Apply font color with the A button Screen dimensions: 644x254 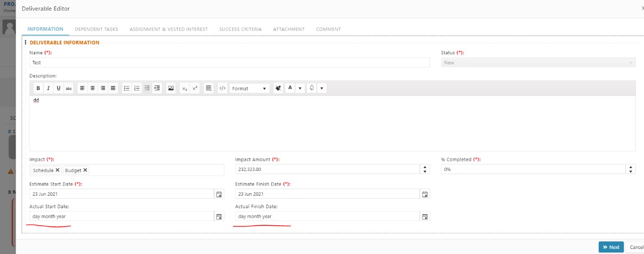click(x=290, y=88)
